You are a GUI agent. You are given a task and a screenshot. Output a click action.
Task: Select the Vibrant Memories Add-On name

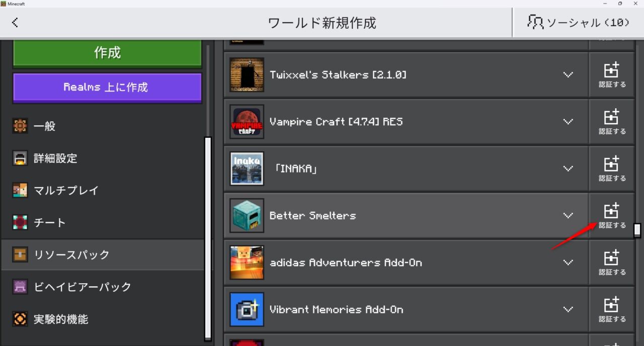(337, 310)
